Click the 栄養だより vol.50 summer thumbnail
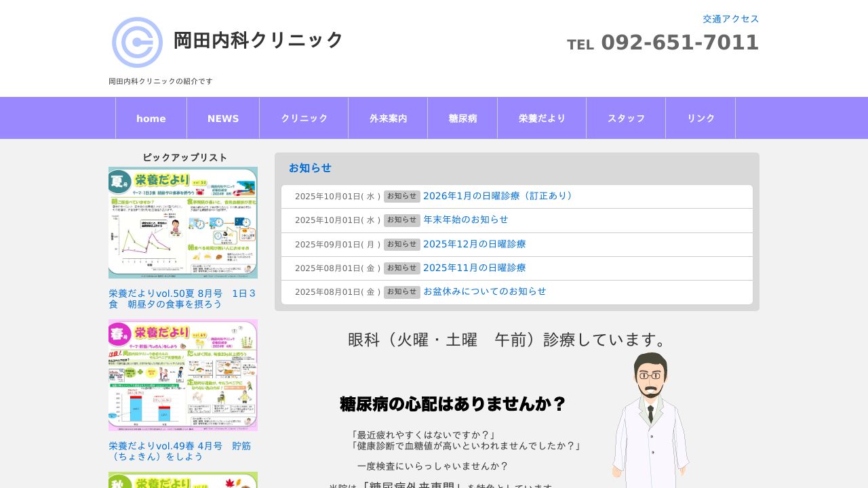868x488 pixels. (x=183, y=222)
